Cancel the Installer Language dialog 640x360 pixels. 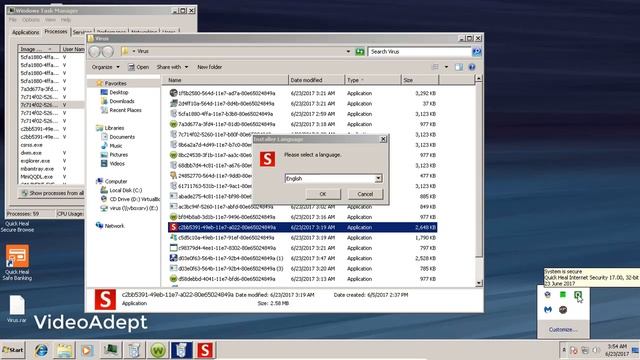[x=365, y=194]
